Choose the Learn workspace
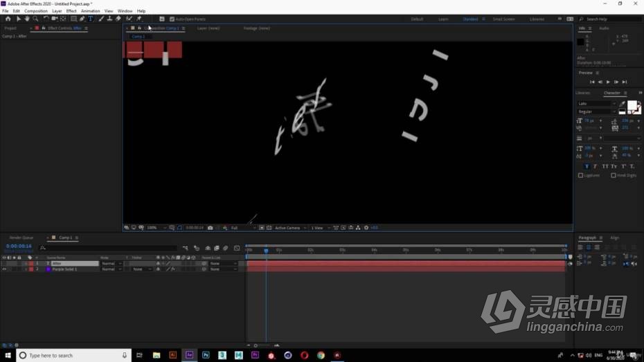 pos(443,19)
